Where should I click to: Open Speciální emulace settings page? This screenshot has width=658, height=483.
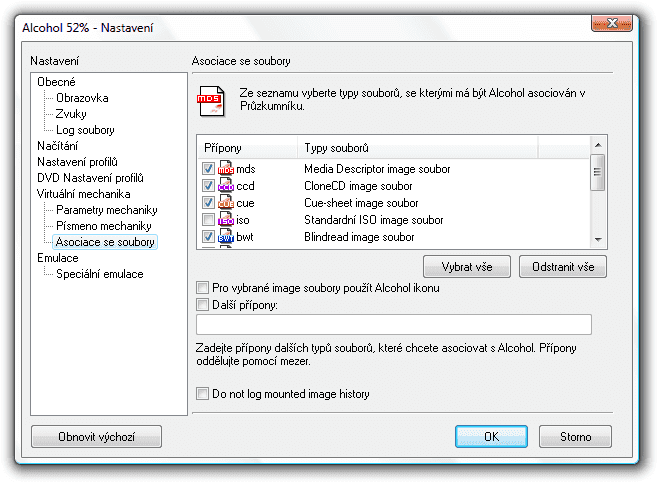(100, 274)
